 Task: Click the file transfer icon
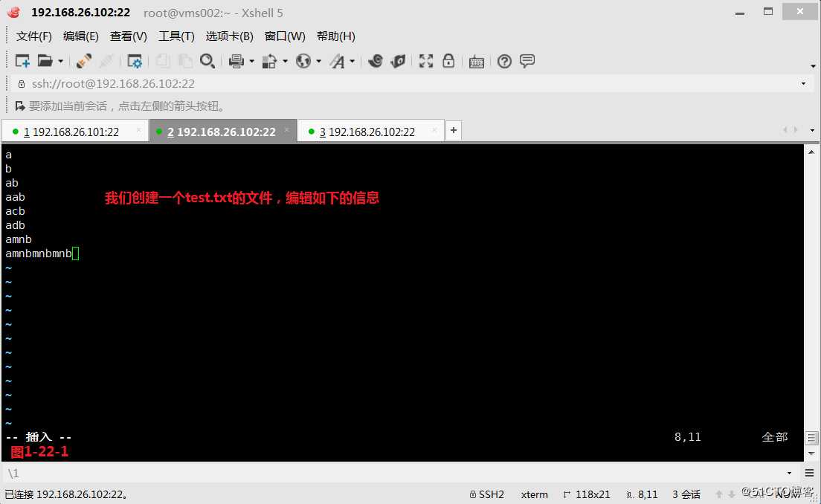269,61
